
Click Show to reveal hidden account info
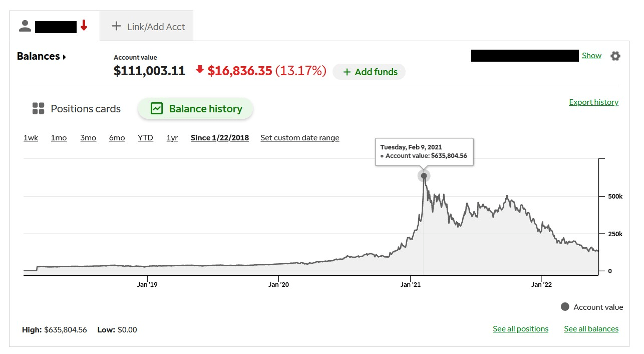tap(591, 56)
